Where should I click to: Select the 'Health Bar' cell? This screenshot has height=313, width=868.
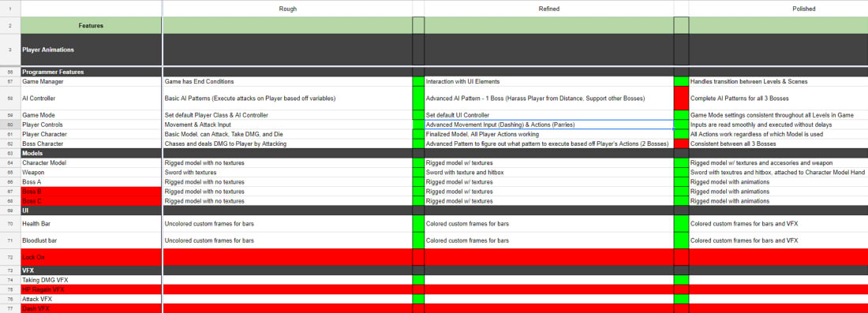coord(92,224)
